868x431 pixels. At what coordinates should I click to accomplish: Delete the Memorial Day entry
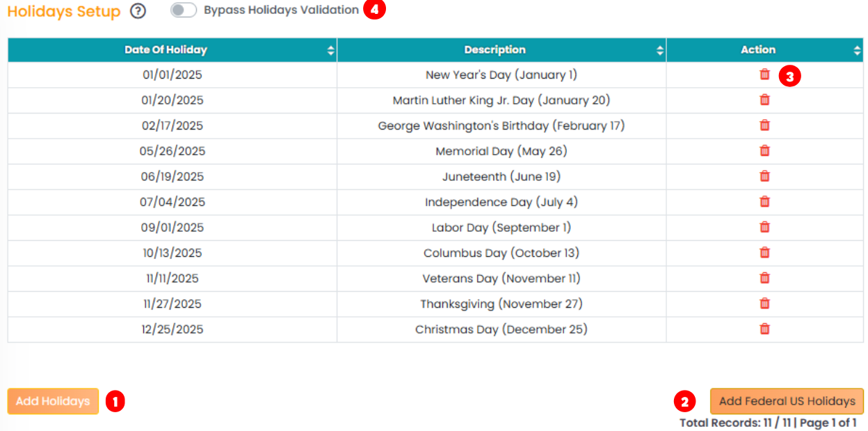764,151
